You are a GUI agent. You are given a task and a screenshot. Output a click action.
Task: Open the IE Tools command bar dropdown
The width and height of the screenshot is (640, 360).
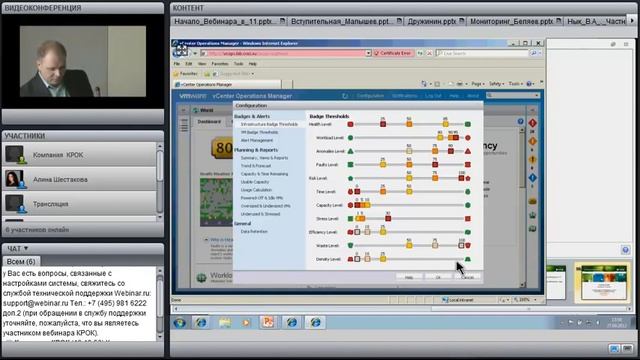[515, 84]
